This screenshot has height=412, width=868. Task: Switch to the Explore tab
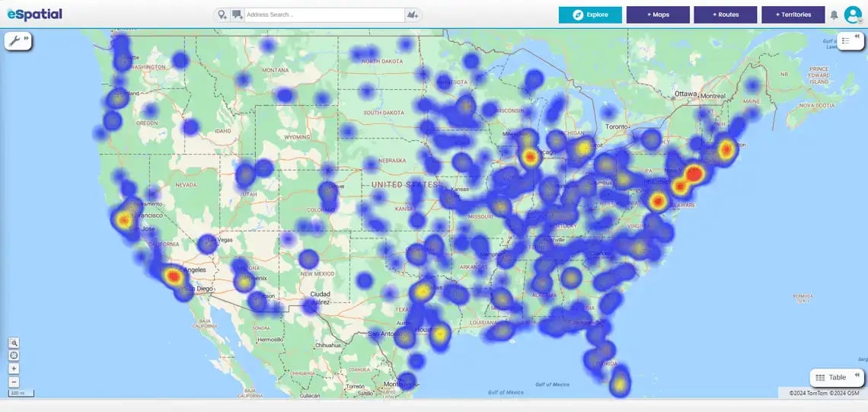coord(590,14)
